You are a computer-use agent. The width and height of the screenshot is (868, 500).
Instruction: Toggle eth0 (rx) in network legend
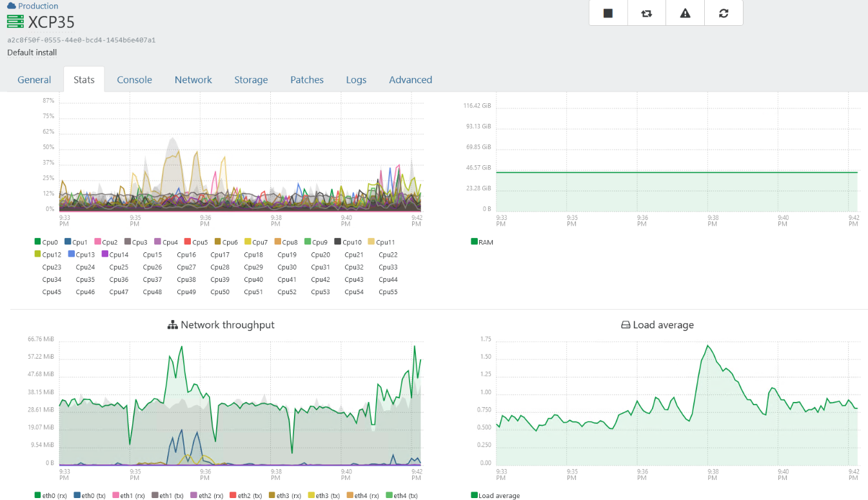click(x=50, y=495)
